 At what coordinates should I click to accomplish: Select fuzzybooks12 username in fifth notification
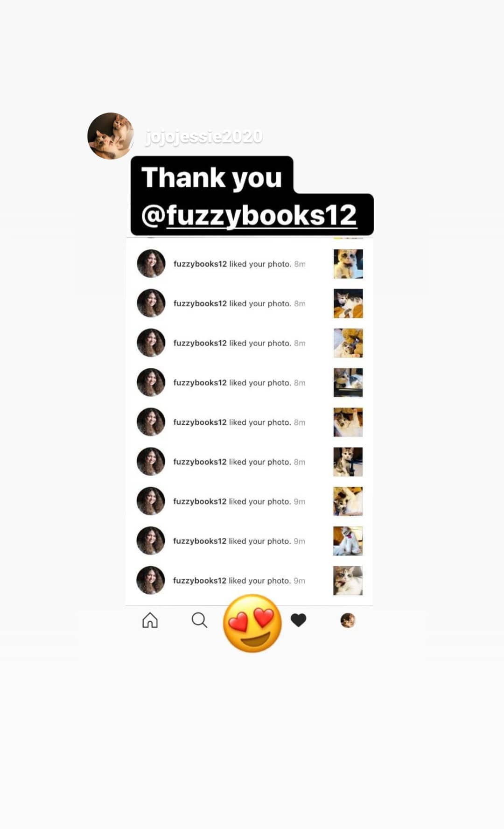pyautogui.click(x=200, y=422)
